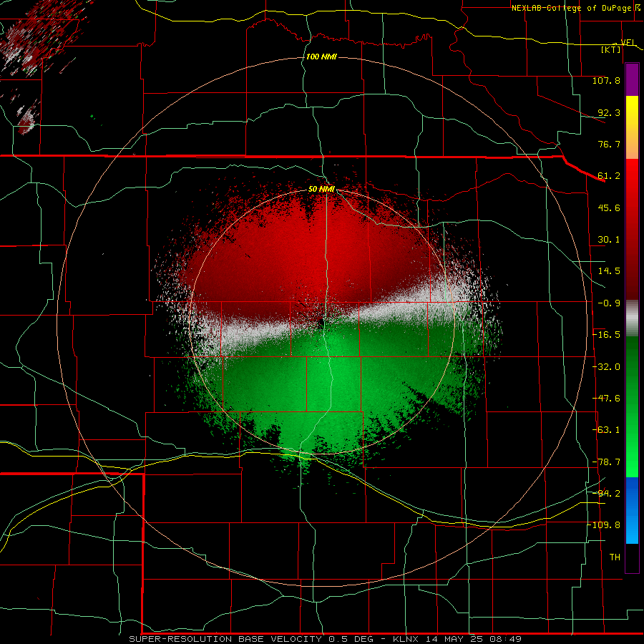
Task: Click the 76.7 value on velocity scale
Action: (609, 144)
